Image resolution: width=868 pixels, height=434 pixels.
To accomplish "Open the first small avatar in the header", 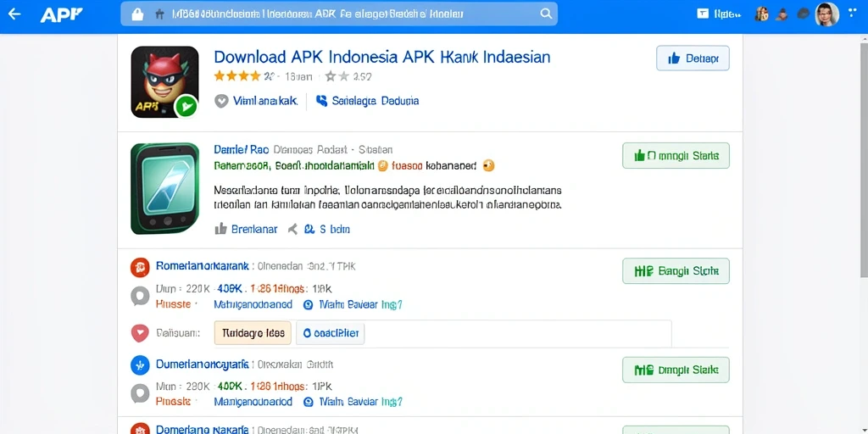I will click(762, 14).
